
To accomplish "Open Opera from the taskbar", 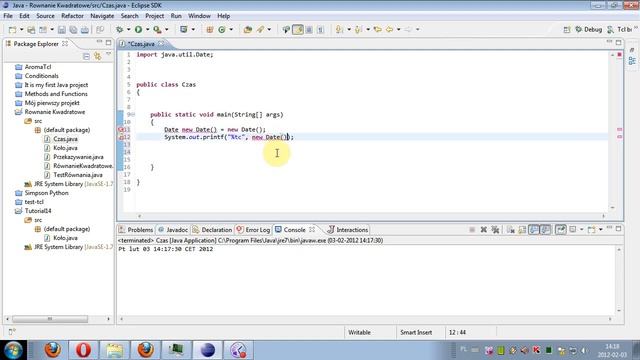I will 83,350.
